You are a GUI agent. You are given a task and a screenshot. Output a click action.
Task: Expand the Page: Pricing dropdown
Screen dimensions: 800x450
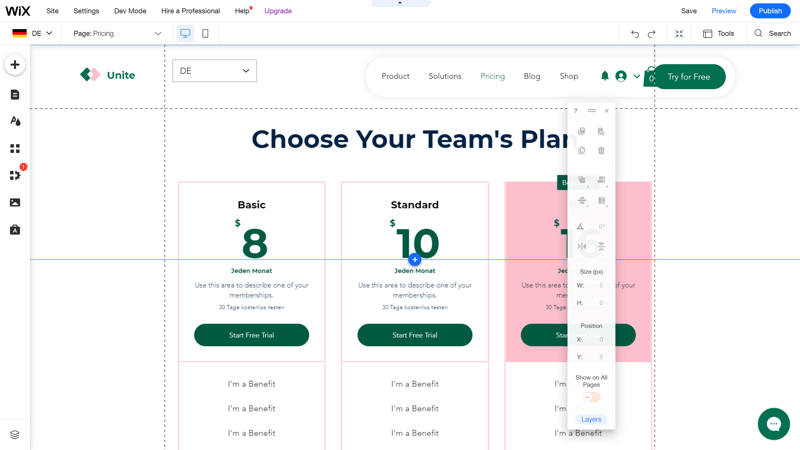(x=117, y=34)
